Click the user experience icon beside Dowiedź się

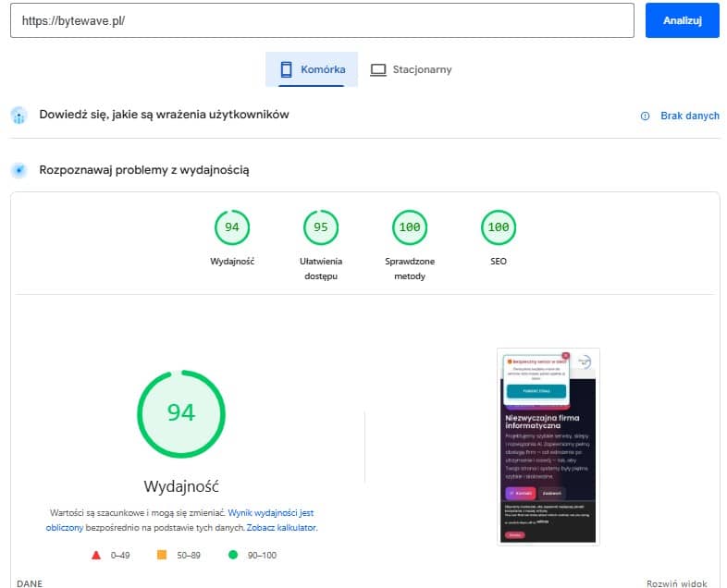[x=19, y=116]
